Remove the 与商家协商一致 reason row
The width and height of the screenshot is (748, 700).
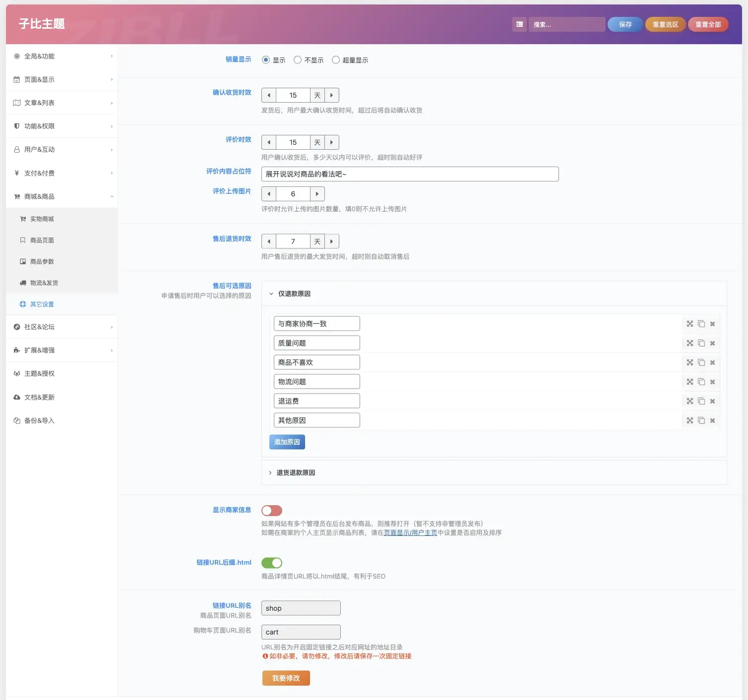point(712,324)
